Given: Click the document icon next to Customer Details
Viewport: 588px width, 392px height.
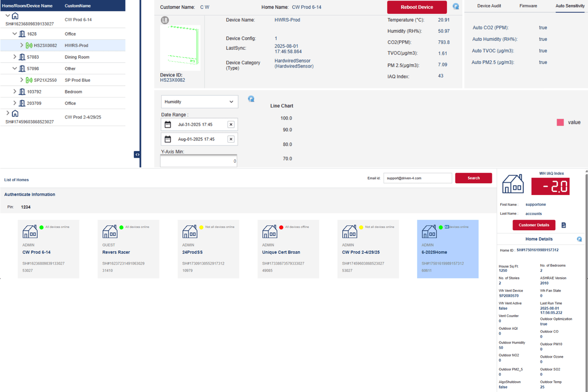Looking at the screenshot, I should point(564,225).
